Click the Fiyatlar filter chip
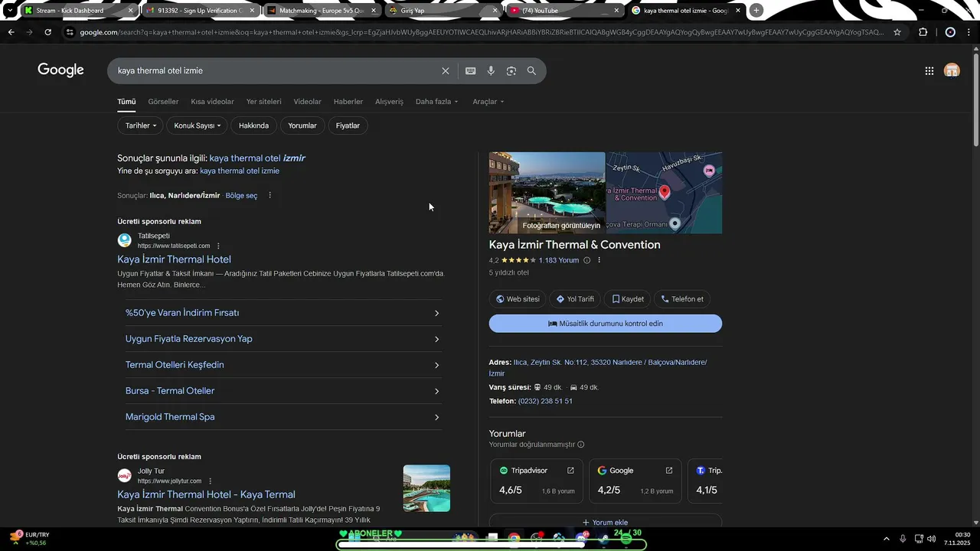 click(x=348, y=126)
